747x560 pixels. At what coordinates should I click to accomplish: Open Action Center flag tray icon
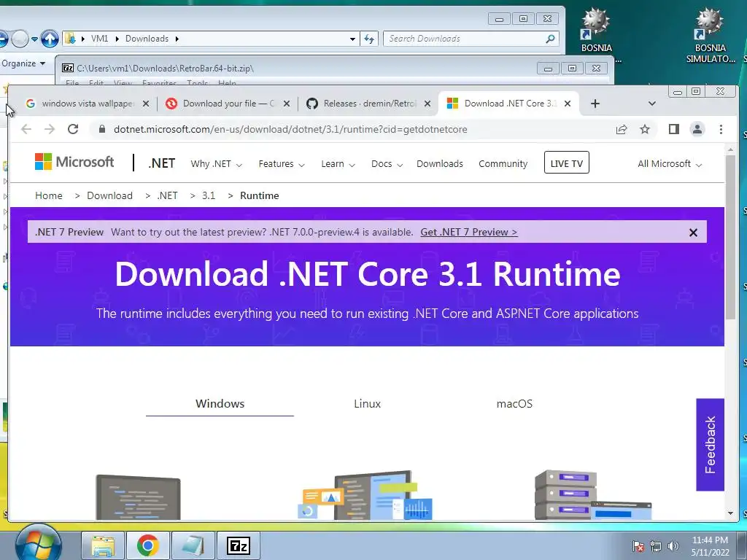click(638, 546)
